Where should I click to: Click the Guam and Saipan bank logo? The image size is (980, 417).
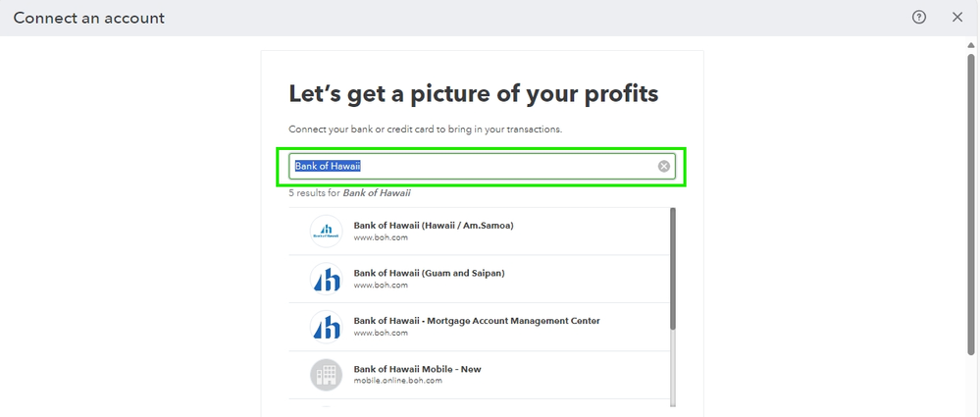point(326,279)
